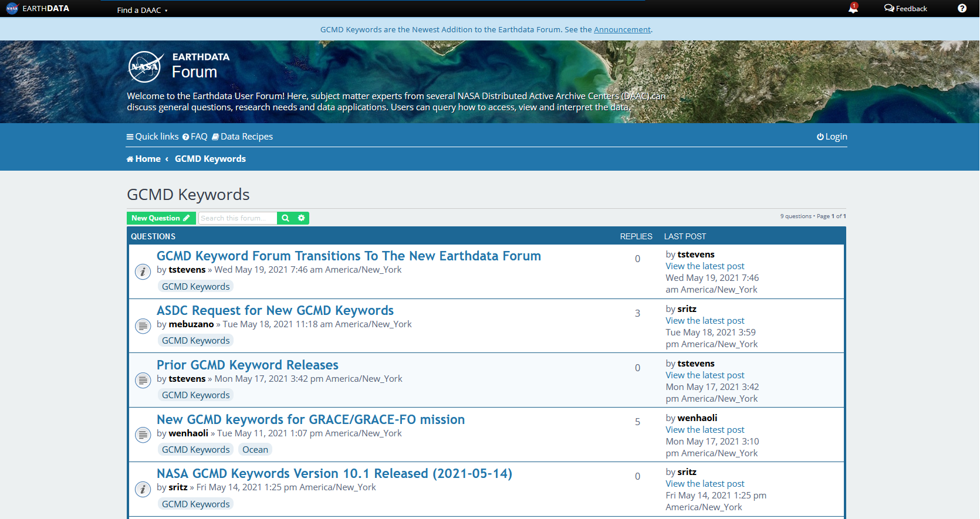
Task: Click GCMD Keywords tag under Prior GCMD Keyword Releases
Action: 196,395
